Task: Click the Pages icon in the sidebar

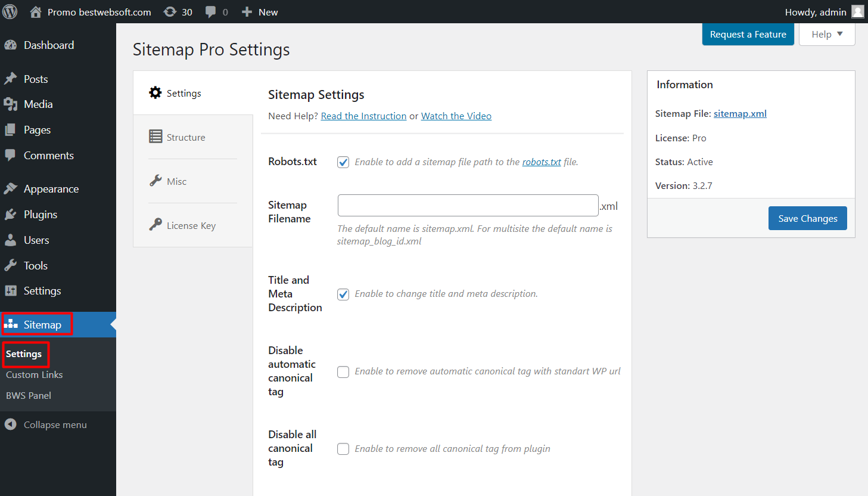Action: [x=10, y=130]
